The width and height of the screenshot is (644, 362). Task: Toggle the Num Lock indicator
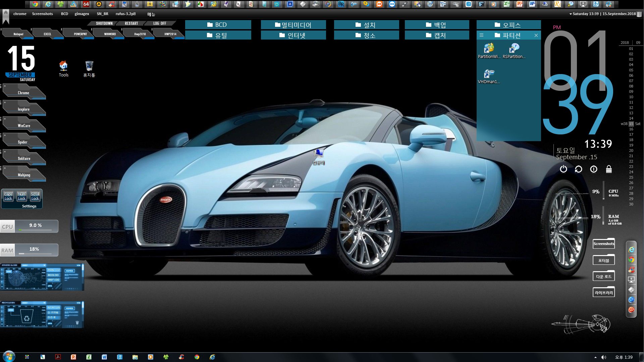click(22, 196)
